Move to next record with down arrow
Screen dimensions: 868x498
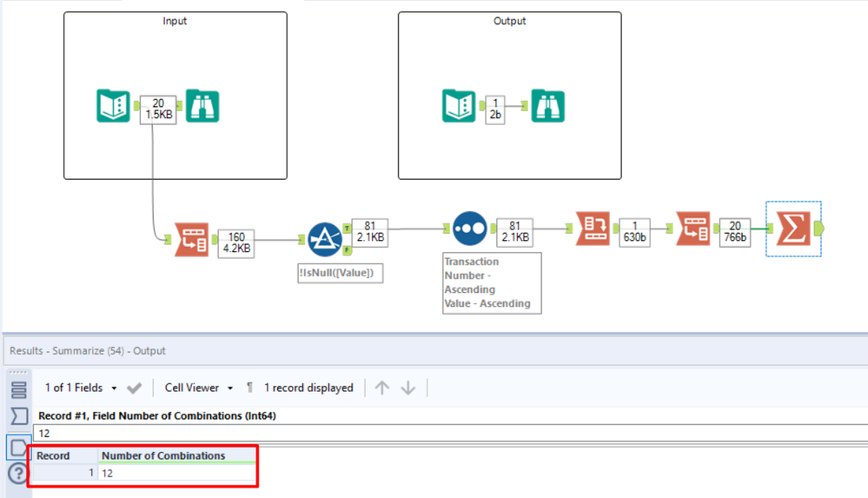[x=408, y=388]
